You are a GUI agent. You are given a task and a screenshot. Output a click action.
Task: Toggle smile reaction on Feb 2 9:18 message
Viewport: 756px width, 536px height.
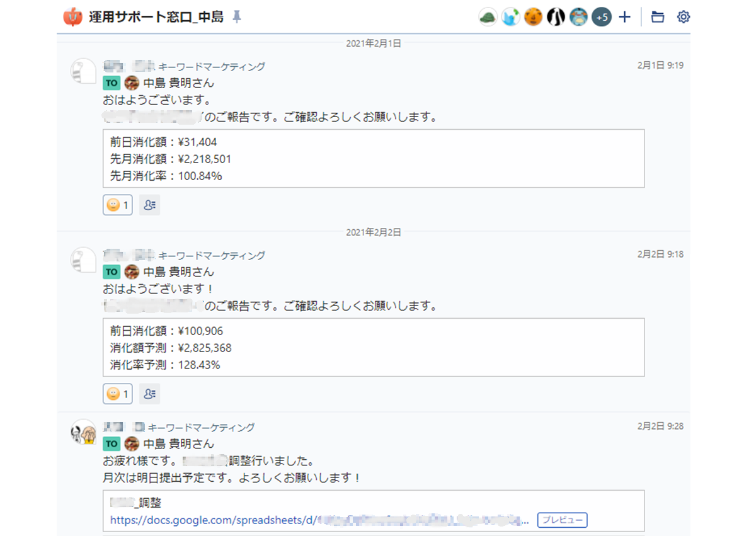click(118, 394)
